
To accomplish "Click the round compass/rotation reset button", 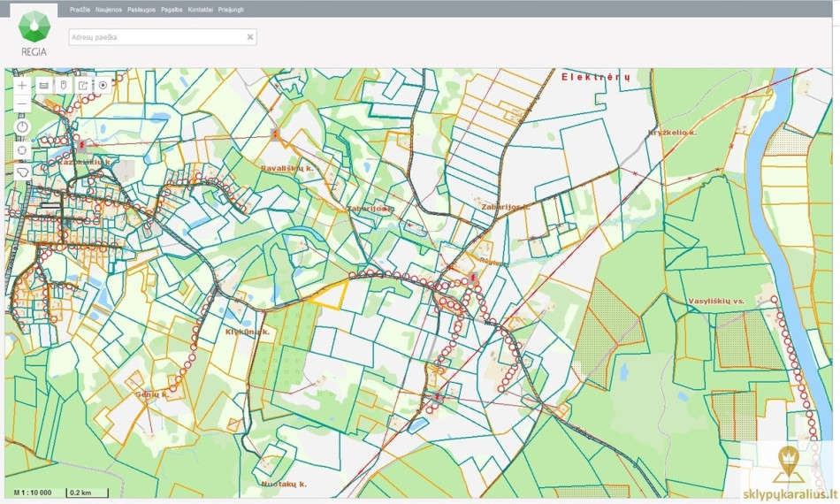I will coord(22,127).
